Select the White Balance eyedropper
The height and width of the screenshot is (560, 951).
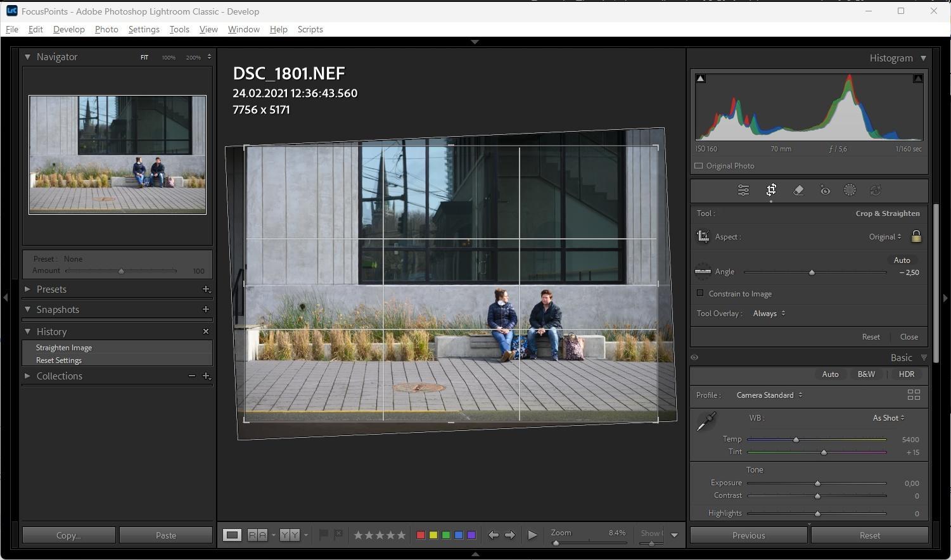(x=706, y=421)
